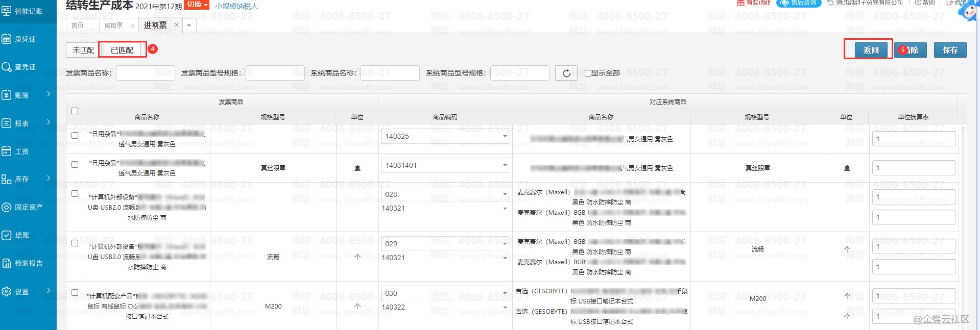
Task: Click the 保存 button
Action: [x=950, y=50]
